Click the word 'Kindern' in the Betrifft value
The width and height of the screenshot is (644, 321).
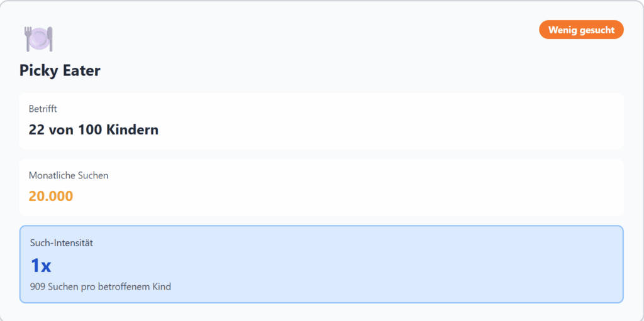(134, 130)
